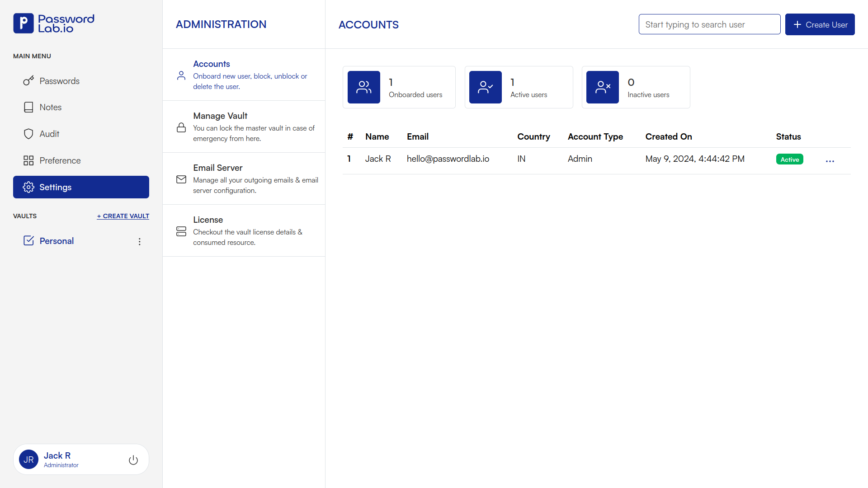Click the Jack R profile name
The image size is (868, 488).
pyautogui.click(x=57, y=455)
